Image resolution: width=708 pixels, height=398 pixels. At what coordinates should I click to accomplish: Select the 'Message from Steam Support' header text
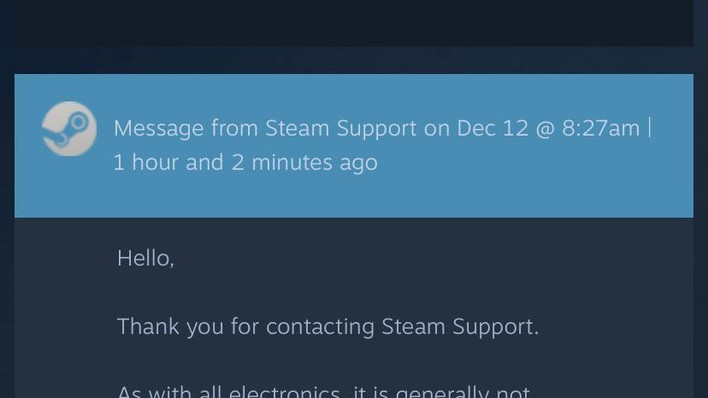point(265,128)
